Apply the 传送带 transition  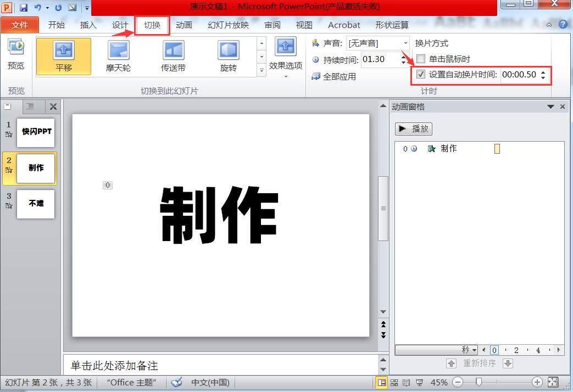174,55
